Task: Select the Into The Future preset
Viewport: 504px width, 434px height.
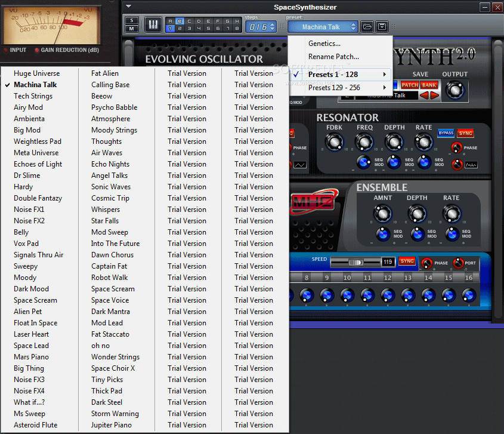Action: pyautogui.click(x=115, y=244)
